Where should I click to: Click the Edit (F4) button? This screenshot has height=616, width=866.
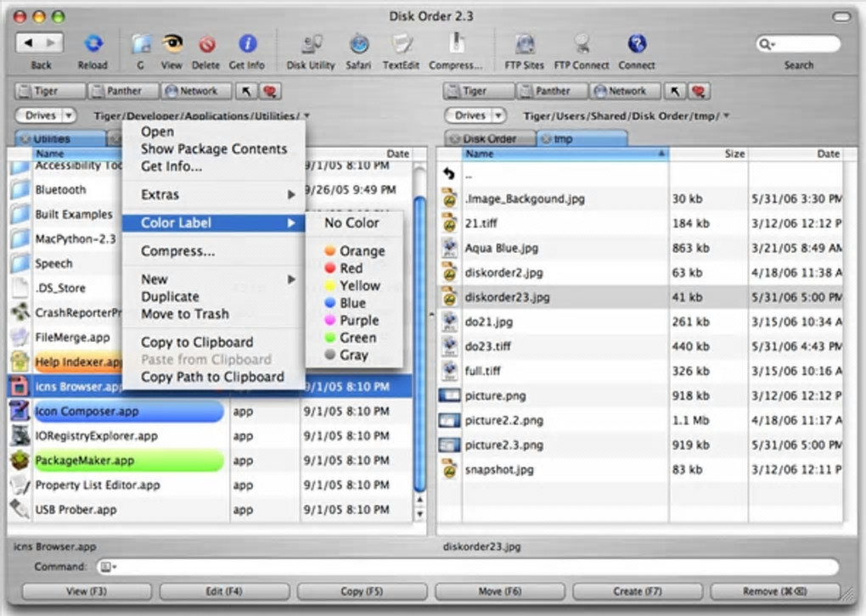tap(224, 591)
